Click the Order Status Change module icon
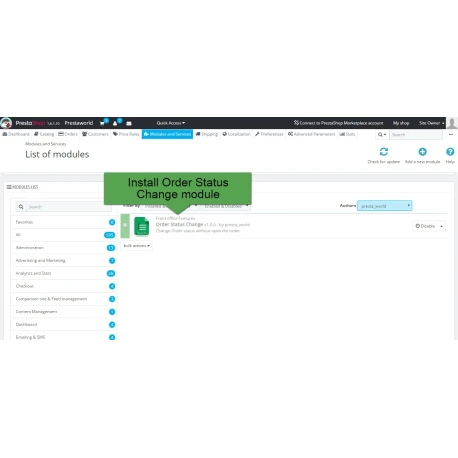This screenshot has height=458, width=458. (142, 226)
